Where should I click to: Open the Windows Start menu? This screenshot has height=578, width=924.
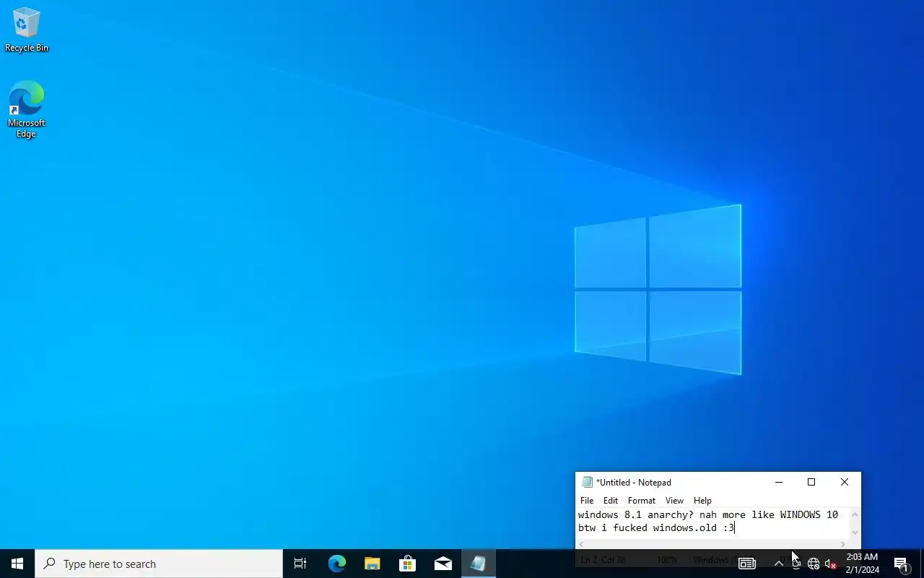point(17,564)
